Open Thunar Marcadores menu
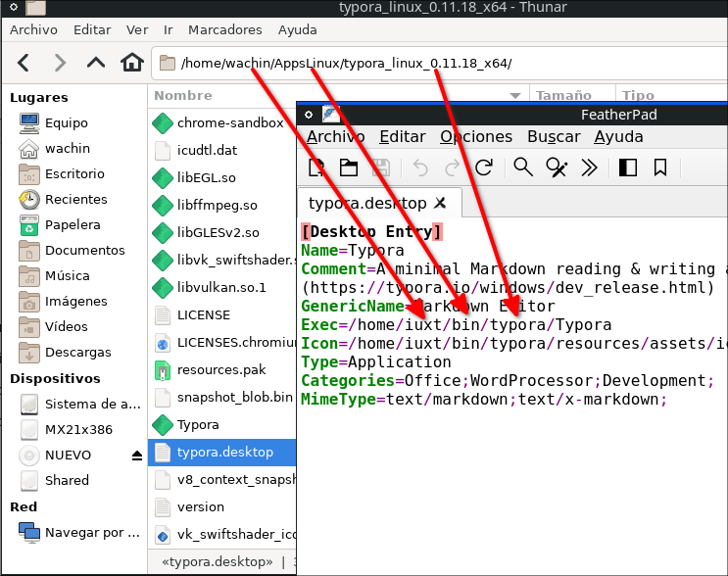 [225, 30]
